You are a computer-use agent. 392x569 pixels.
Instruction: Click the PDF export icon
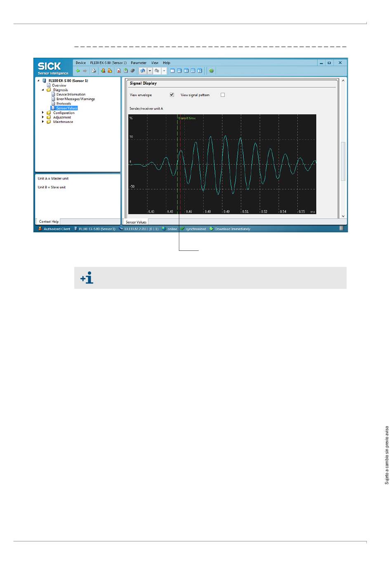coord(119,71)
